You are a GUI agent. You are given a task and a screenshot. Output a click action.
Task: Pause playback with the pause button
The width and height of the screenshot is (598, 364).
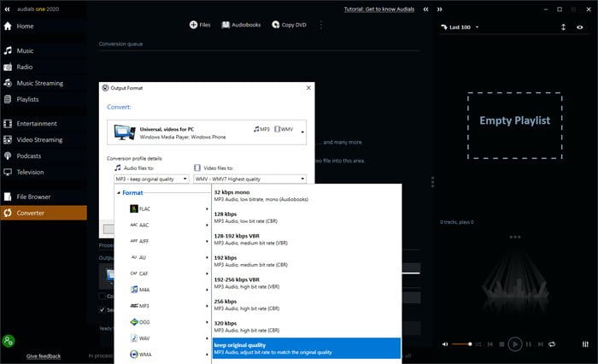point(528,344)
